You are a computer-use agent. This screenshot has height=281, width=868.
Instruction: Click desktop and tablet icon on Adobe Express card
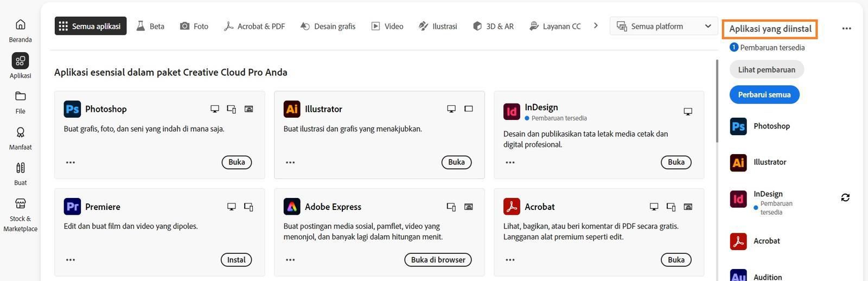451,207
